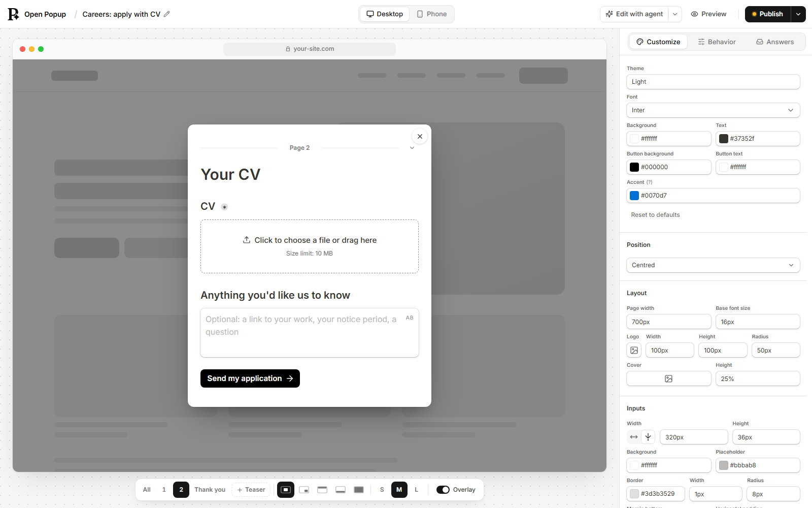Viewport: 812px width, 508px height.
Task: Select the bottom bar popup layout icon
Action: 341,490
